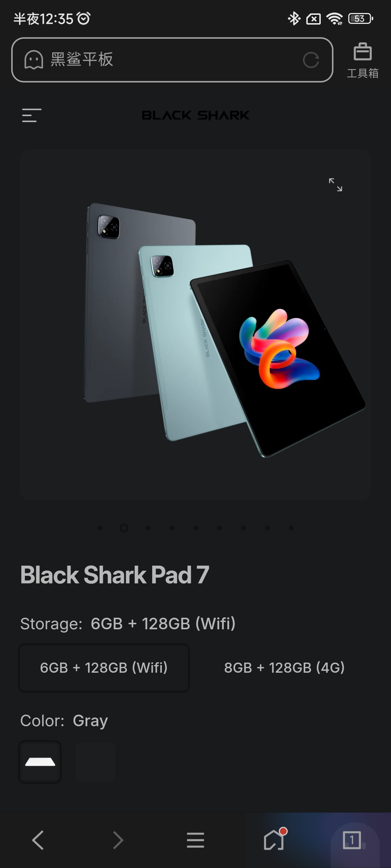Open the browser menu (three lines)

click(x=195, y=840)
